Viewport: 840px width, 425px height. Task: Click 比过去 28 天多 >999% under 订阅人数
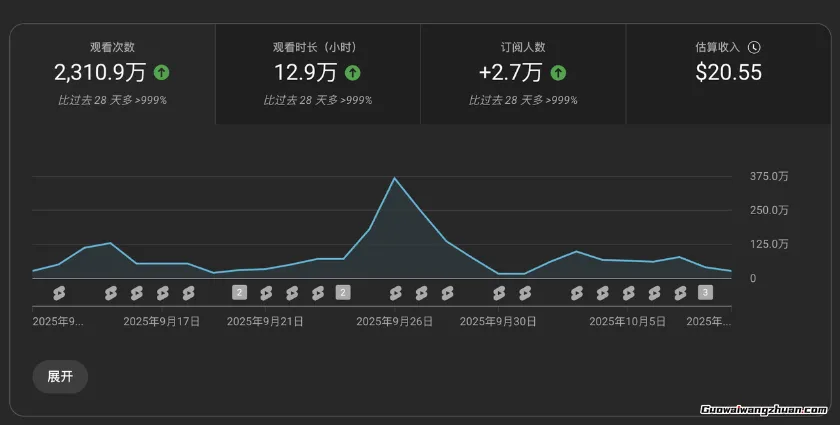(523, 100)
